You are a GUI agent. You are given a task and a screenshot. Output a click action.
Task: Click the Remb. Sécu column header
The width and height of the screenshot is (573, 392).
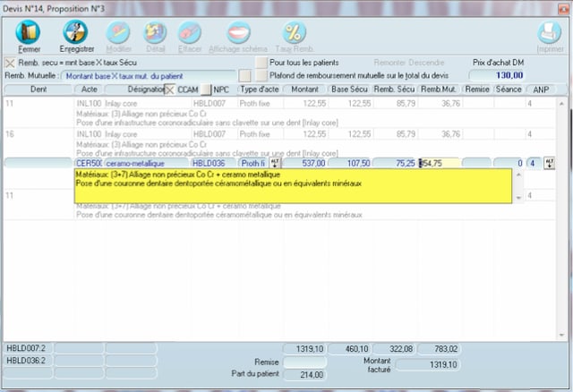click(x=394, y=89)
